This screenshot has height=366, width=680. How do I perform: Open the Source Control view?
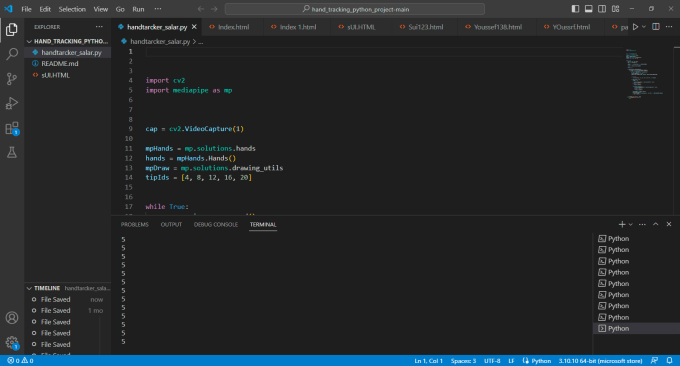pyautogui.click(x=12, y=78)
